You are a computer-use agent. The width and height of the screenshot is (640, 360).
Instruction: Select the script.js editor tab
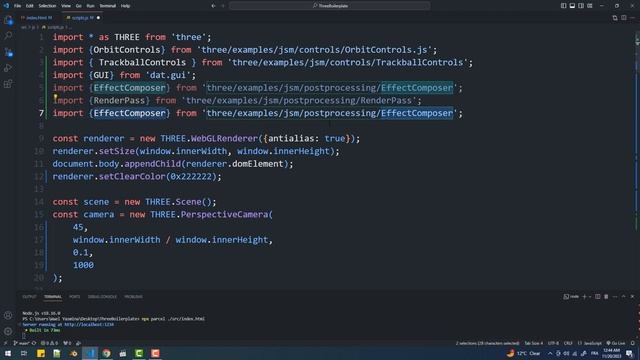click(83, 18)
